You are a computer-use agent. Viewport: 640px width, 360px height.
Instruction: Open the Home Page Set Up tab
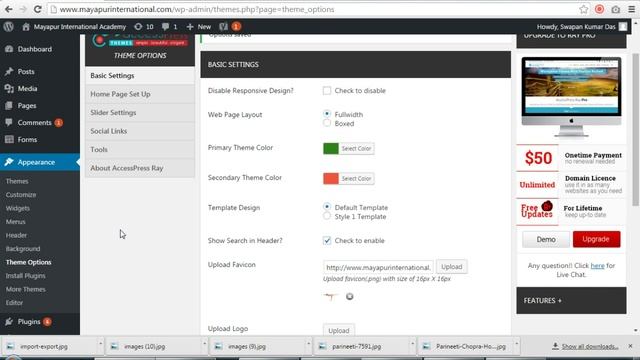[x=140, y=94]
